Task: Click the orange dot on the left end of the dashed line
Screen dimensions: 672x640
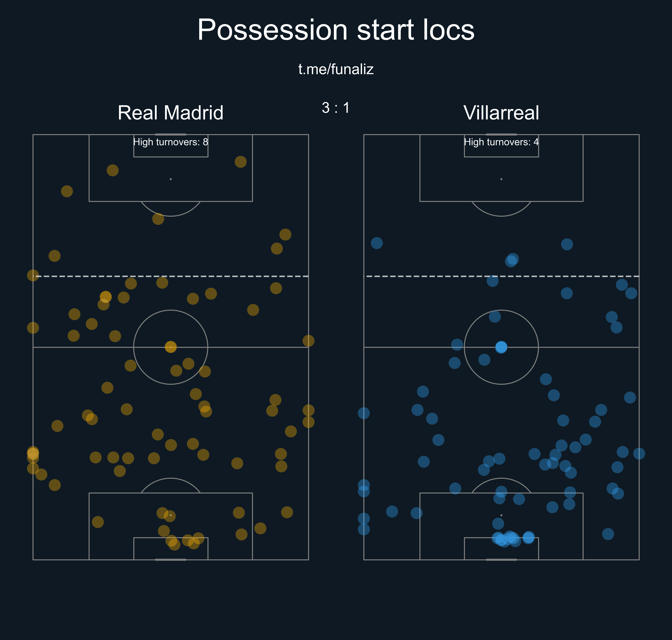Action: (x=33, y=275)
